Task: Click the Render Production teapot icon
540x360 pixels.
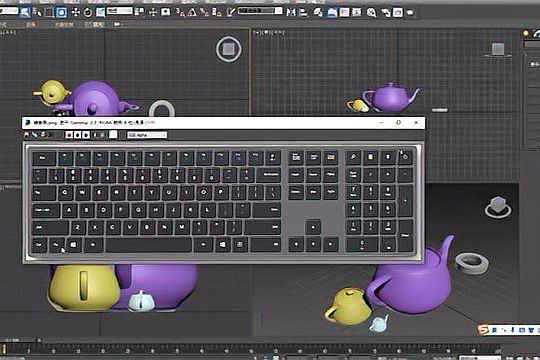Action: [410, 13]
